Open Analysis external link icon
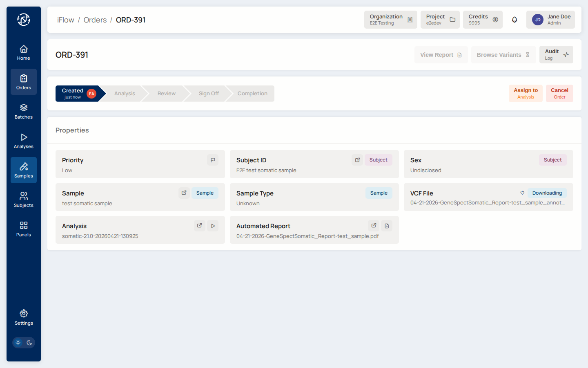 [x=200, y=226]
